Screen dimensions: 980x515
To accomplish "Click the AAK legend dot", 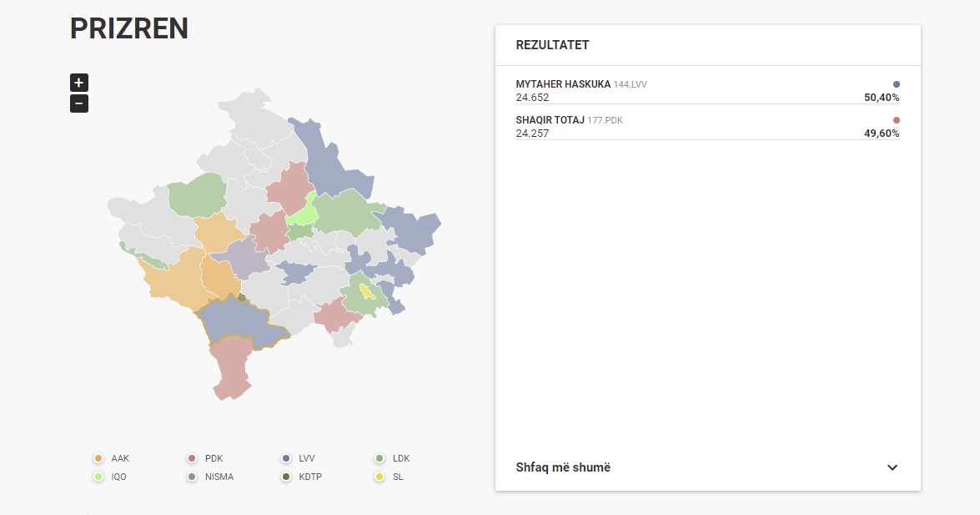I will (x=98, y=458).
